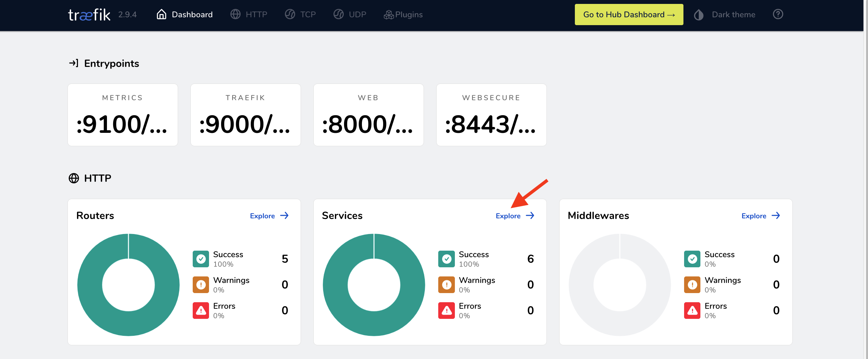Screen dimensions: 868x359
Task: Expand the WEB :8000 entrypoint card
Action: (x=368, y=115)
